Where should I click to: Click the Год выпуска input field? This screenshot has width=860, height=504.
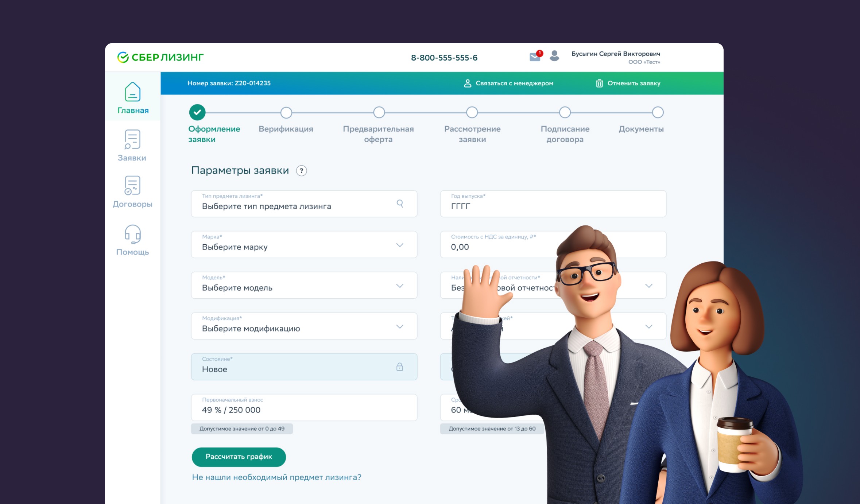click(553, 204)
